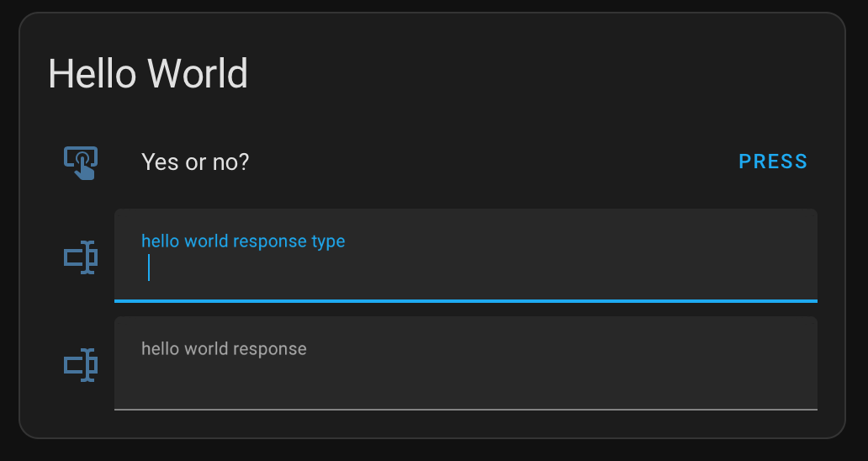Click the blue underline of the active text field
The height and width of the screenshot is (461, 868).
[x=466, y=301]
